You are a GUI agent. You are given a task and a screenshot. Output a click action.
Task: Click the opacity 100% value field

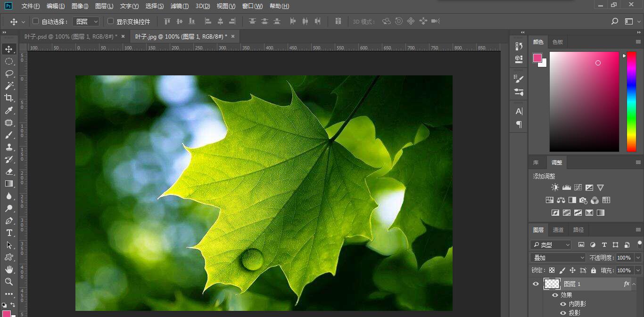point(624,258)
